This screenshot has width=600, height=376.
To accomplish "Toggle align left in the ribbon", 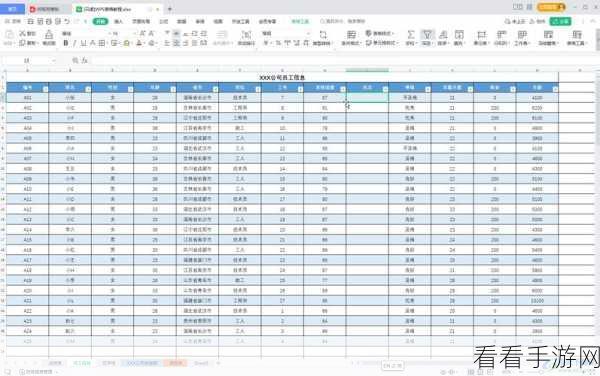I will [167, 43].
